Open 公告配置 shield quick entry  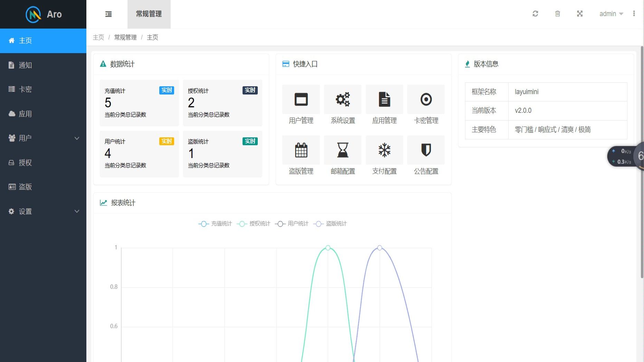pos(426,150)
